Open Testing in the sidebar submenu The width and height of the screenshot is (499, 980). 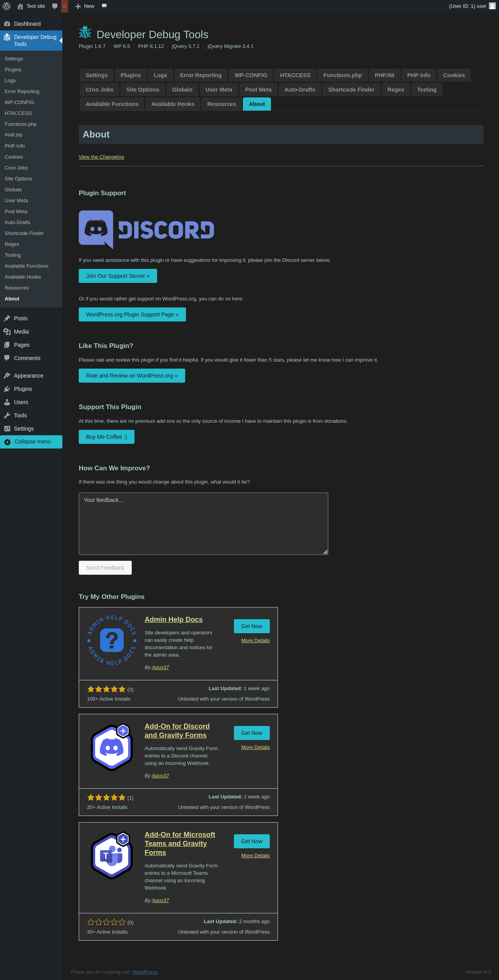click(31, 255)
